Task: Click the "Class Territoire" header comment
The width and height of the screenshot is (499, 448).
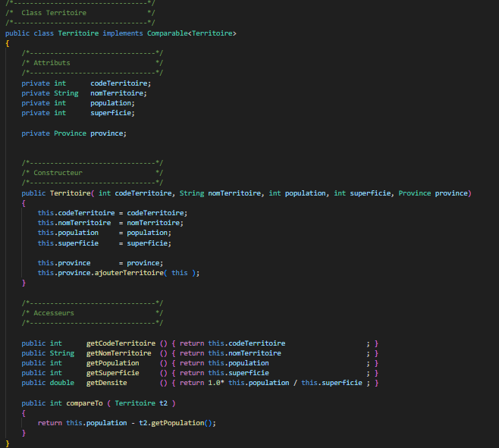Action: pos(54,13)
